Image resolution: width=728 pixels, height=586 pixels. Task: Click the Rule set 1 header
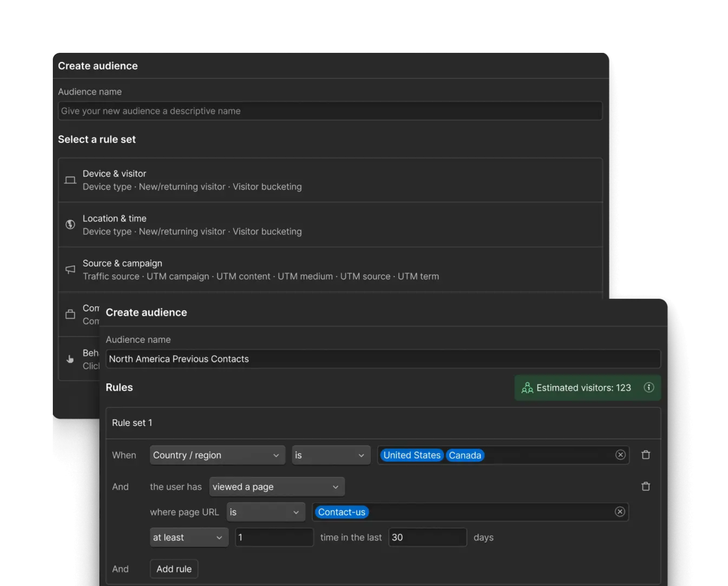pyautogui.click(x=383, y=423)
